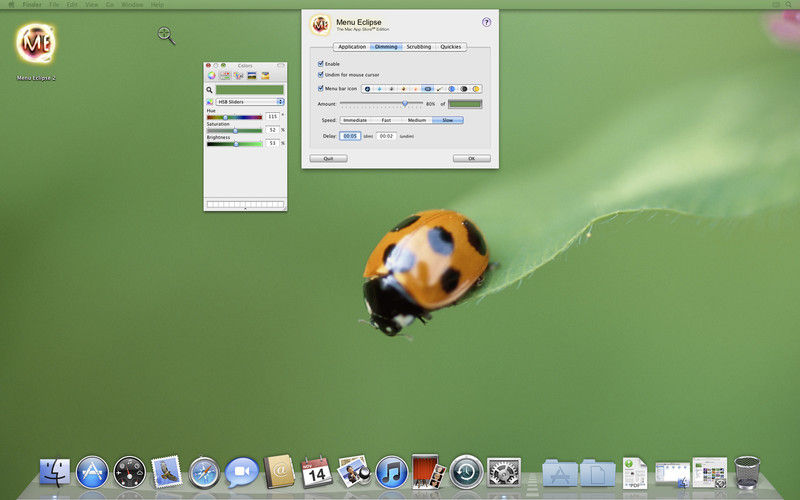Launch Safari from the Dock
The image size is (800, 500).
204,472
